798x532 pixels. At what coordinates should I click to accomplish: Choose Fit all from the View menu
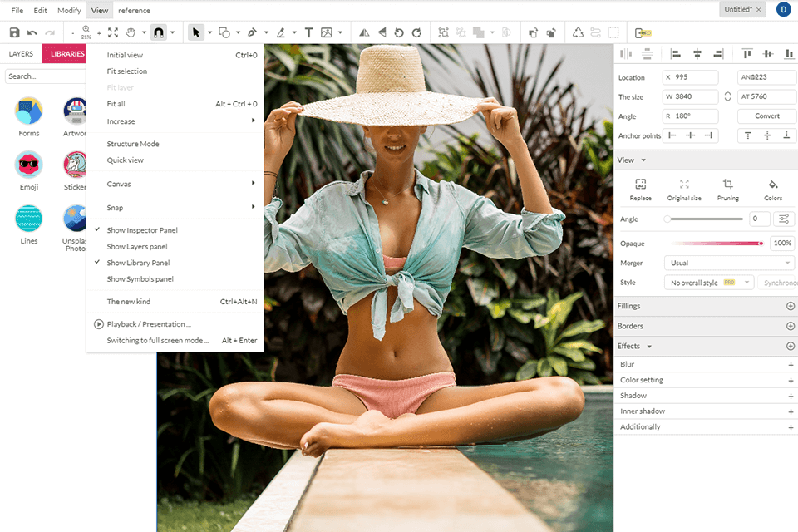pos(116,104)
